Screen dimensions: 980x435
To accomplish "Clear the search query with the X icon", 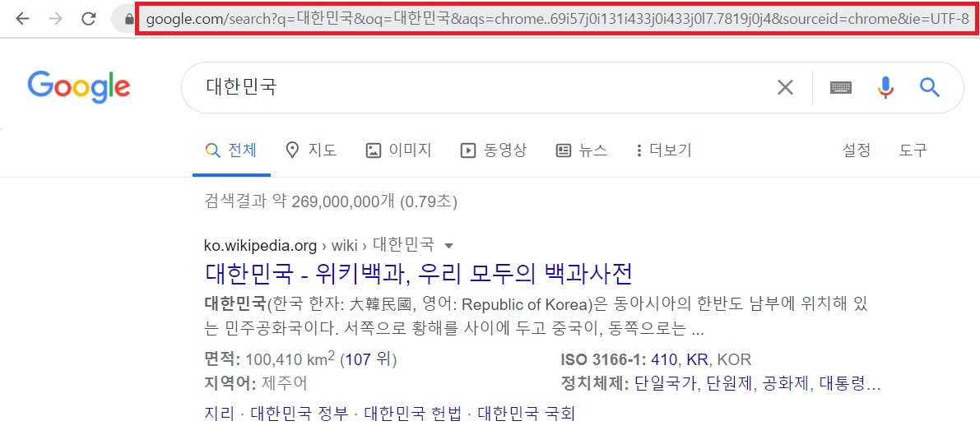I will coord(785,87).
